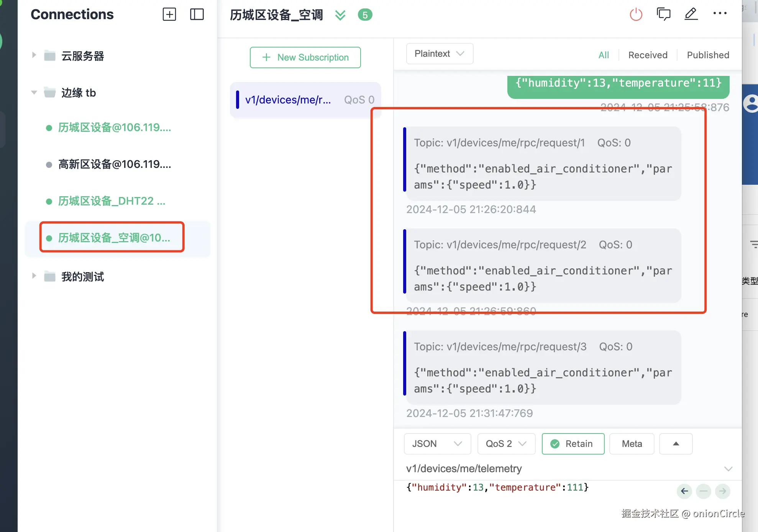Collapse publish area with up-triangle button
The image size is (758, 532).
pos(676,444)
